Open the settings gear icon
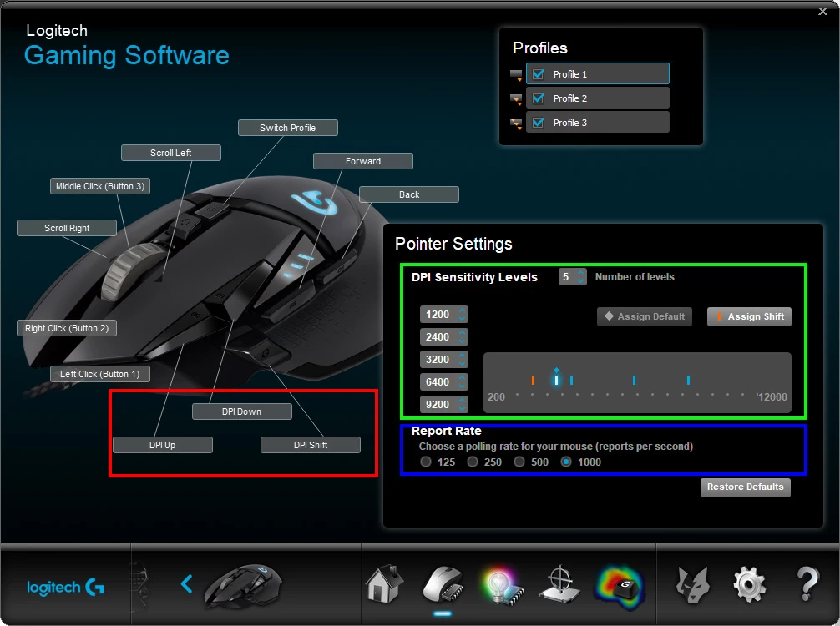Viewport: 840px width, 626px height. click(x=750, y=585)
